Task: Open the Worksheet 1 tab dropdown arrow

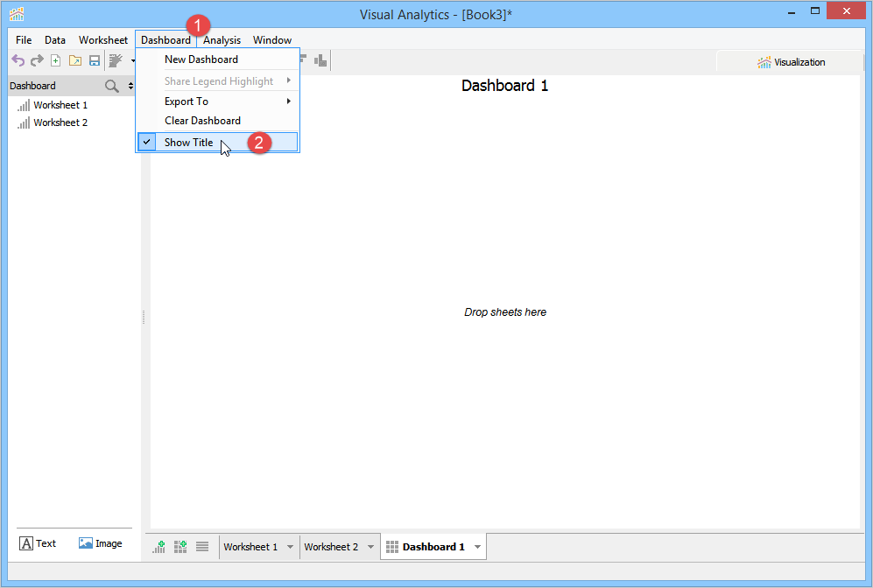Action: pos(290,547)
